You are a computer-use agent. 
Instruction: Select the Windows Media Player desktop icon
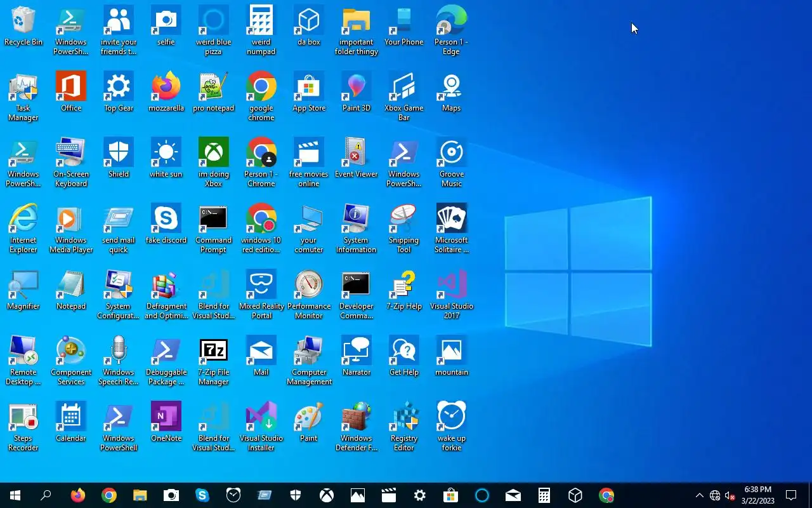(x=71, y=229)
